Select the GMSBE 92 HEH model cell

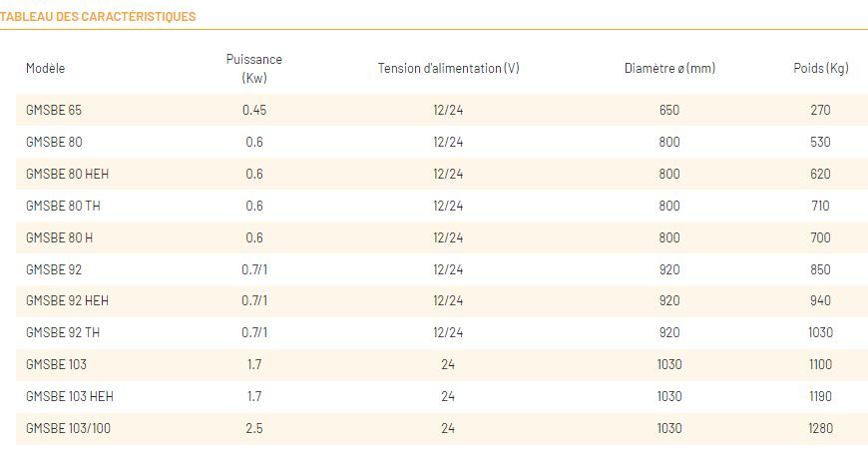tap(67, 300)
